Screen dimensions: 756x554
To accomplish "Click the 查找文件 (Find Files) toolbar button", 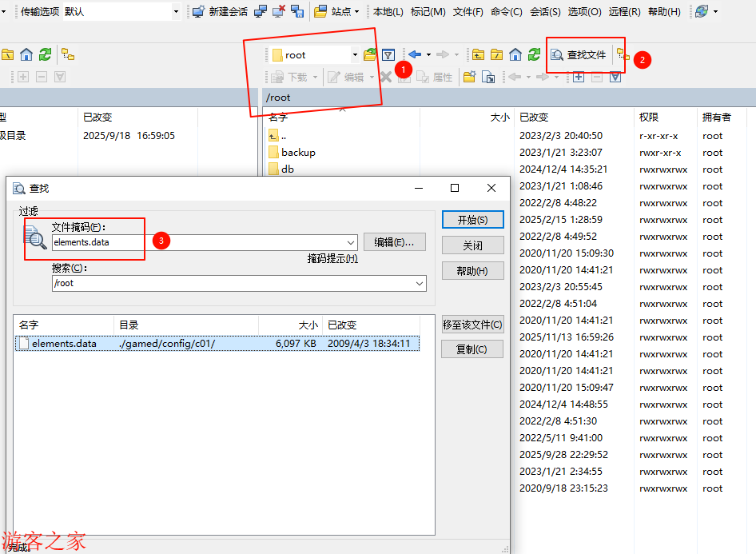I will 579,55.
